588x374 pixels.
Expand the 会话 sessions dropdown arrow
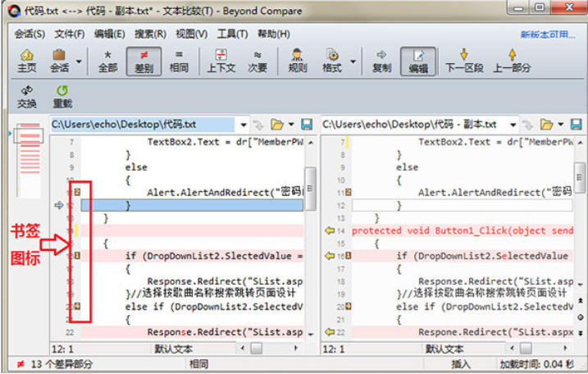click(80, 61)
